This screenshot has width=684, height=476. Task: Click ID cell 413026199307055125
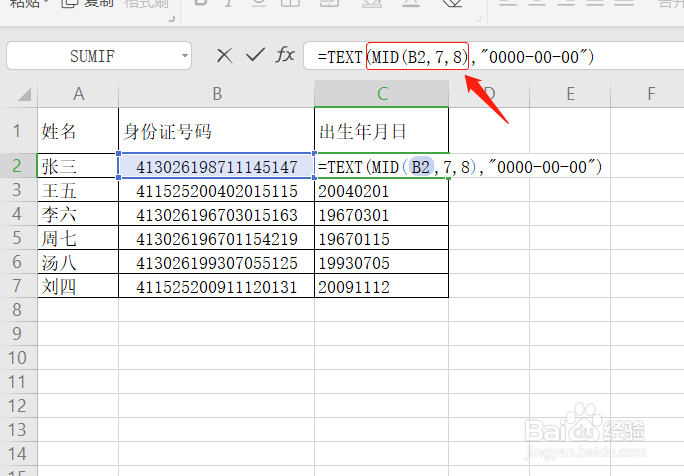pos(216,262)
